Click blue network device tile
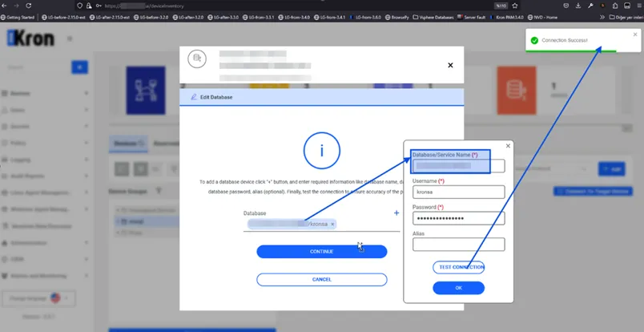The image size is (644, 332). 146,90
